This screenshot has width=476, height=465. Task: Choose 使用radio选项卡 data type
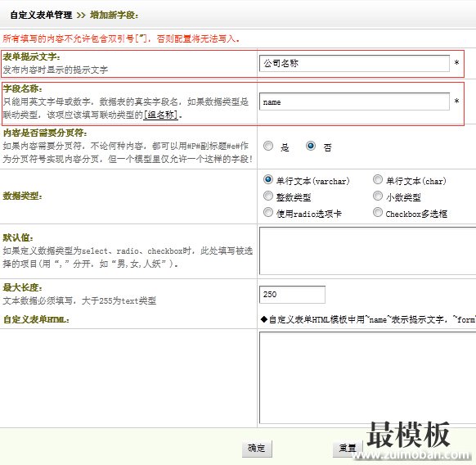(x=267, y=212)
